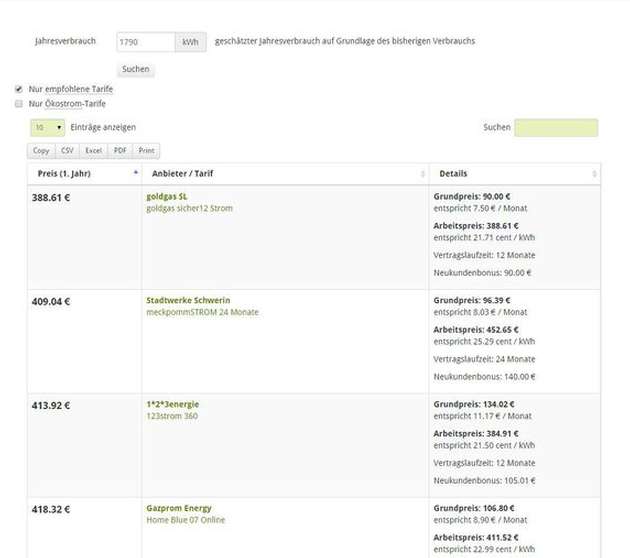Click 'Vertragslaufzeit: 24 Monate' text
Viewport: 630px width, 558px height.
pyautogui.click(x=484, y=359)
